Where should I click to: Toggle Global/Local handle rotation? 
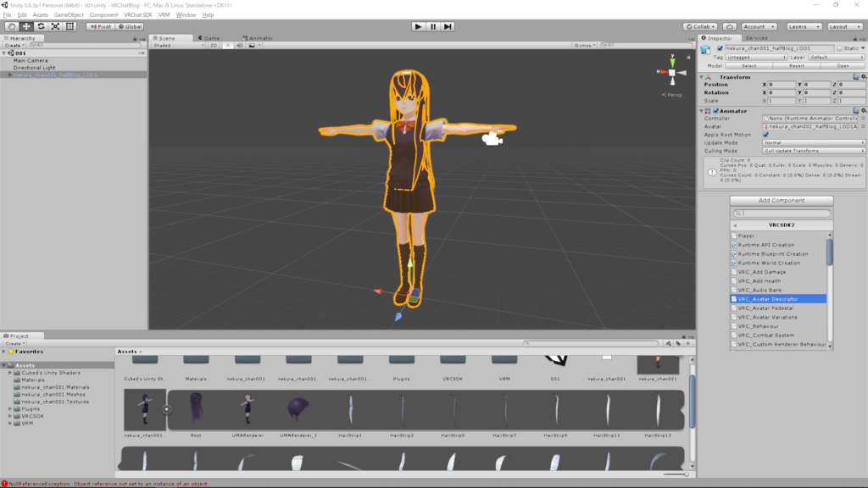(x=130, y=26)
